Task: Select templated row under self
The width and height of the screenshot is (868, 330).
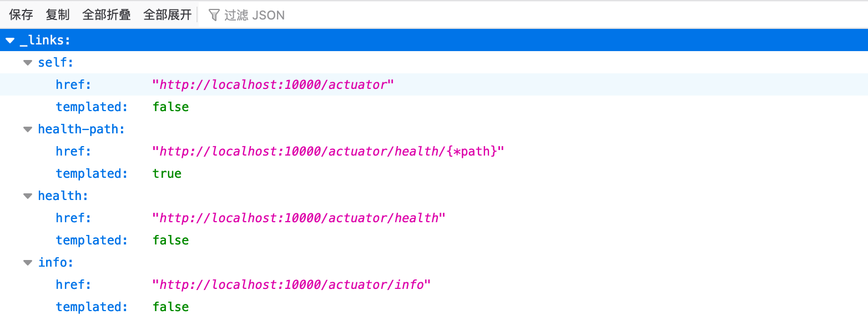Action: pos(92,107)
